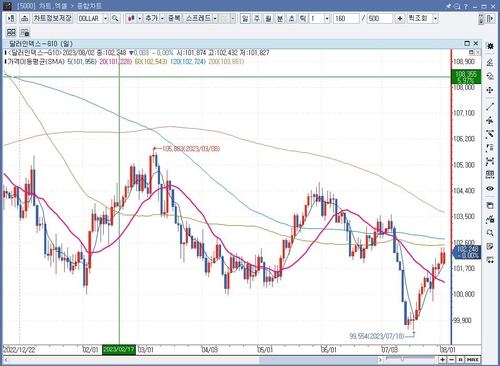
Task: Click the memo note icon in right toolbar
Action: click(x=490, y=246)
